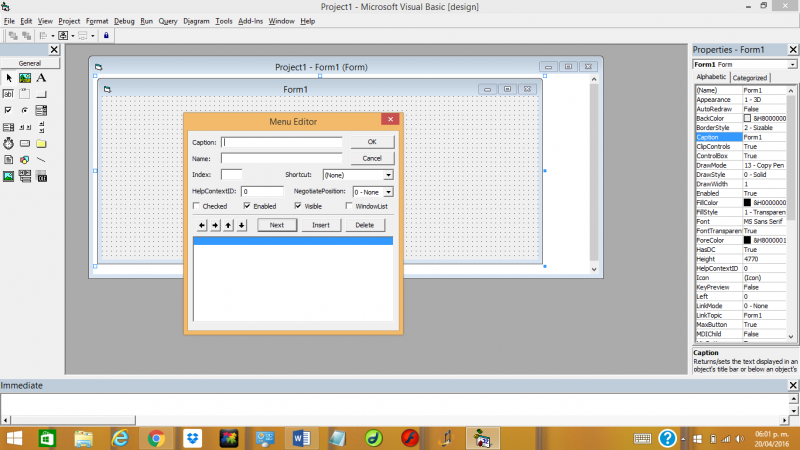Select the TextBox control tool

coord(9,94)
